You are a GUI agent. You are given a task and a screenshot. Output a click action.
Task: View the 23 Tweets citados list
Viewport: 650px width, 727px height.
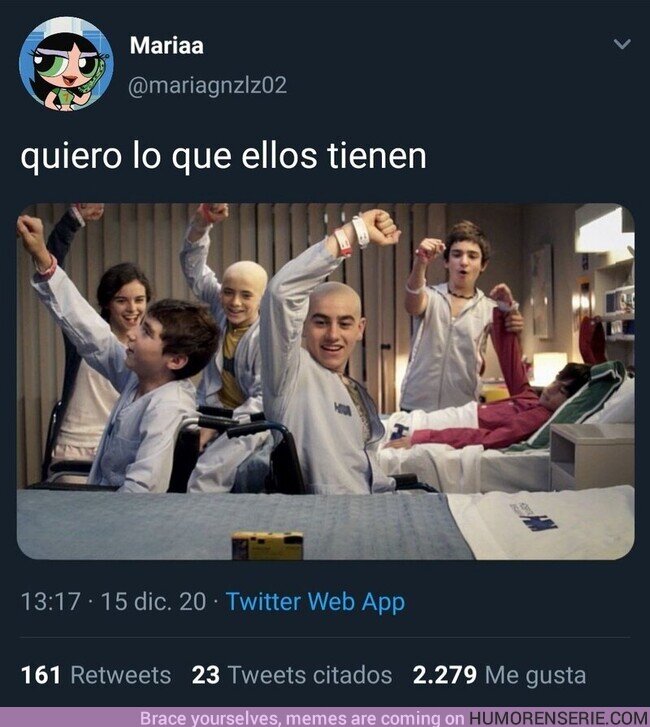[292, 675]
